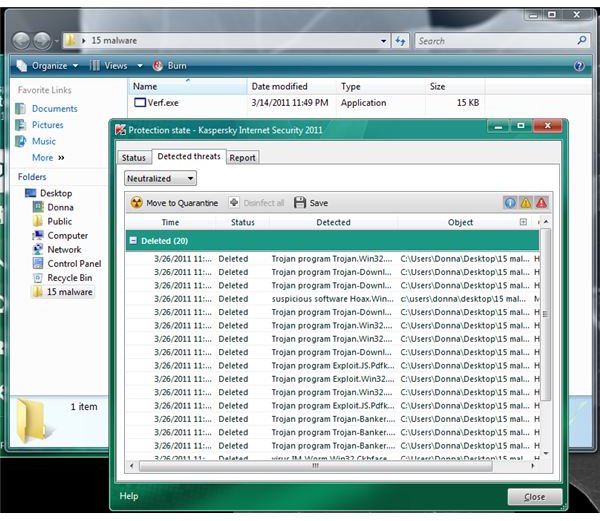600x521 pixels.
Task: Sort files by Name column
Action: pyautogui.click(x=188, y=86)
